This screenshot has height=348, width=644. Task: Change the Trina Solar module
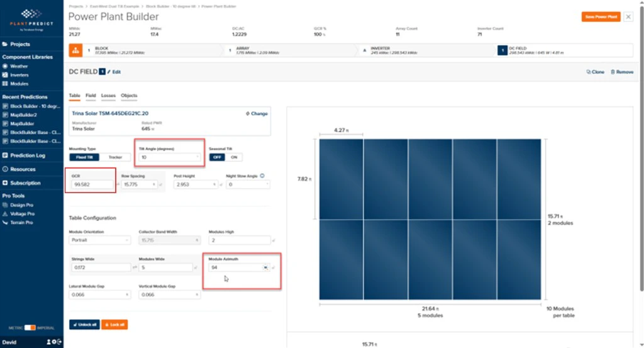point(257,113)
